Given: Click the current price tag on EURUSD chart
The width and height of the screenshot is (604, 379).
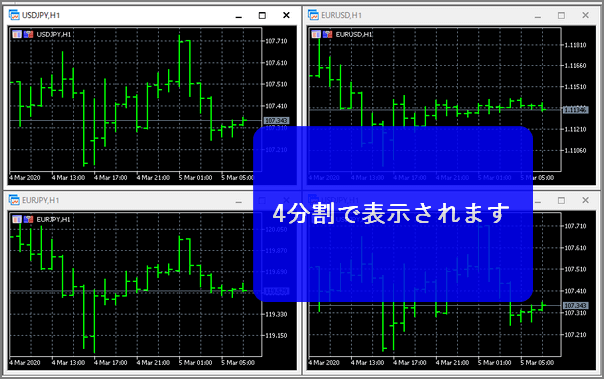Looking at the screenshot, I should pyautogui.click(x=575, y=110).
